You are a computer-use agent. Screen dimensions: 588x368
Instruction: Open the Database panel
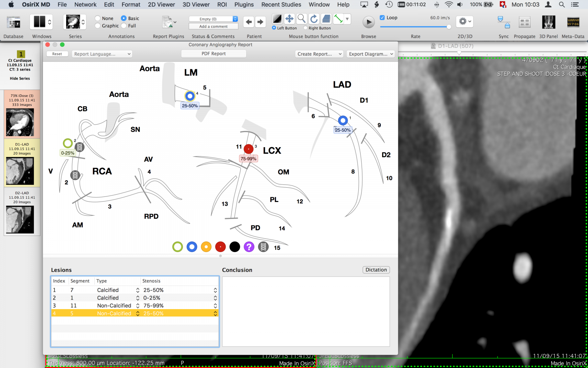tap(13, 22)
